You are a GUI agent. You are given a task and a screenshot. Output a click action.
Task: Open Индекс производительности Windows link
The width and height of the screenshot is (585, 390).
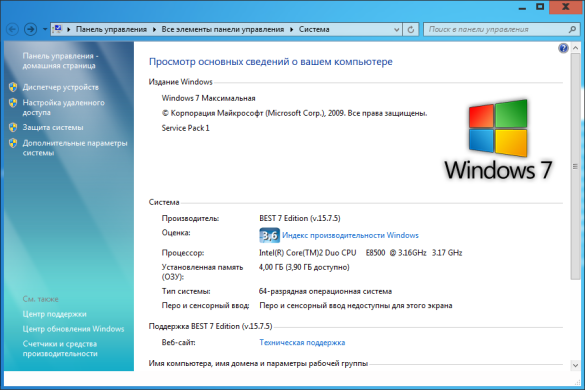pos(350,235)
